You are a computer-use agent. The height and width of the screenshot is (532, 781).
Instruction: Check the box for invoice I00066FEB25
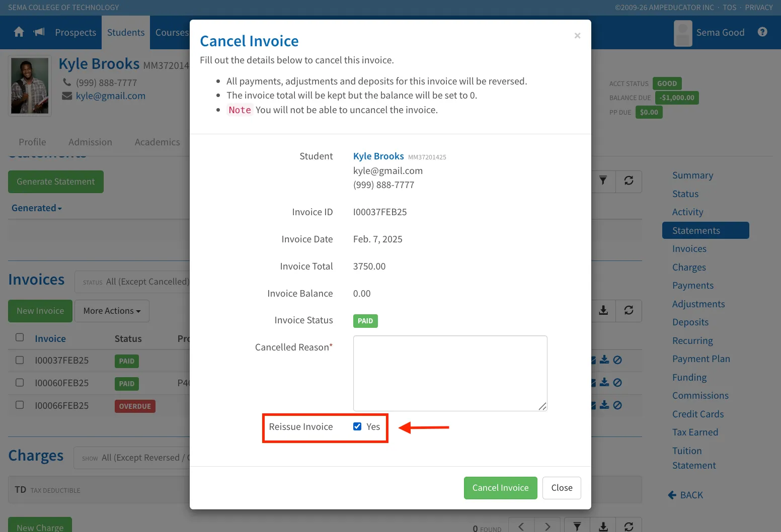(x=20, y=405)
